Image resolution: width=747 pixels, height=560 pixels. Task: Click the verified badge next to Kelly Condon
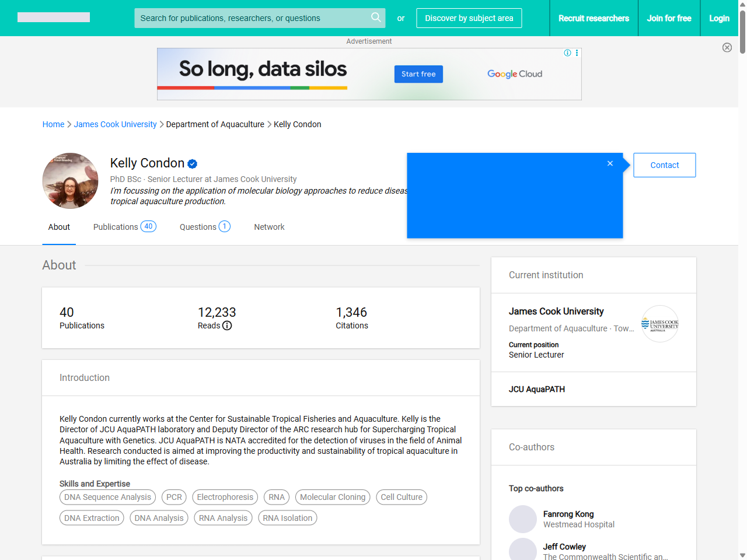click(193, 163)
